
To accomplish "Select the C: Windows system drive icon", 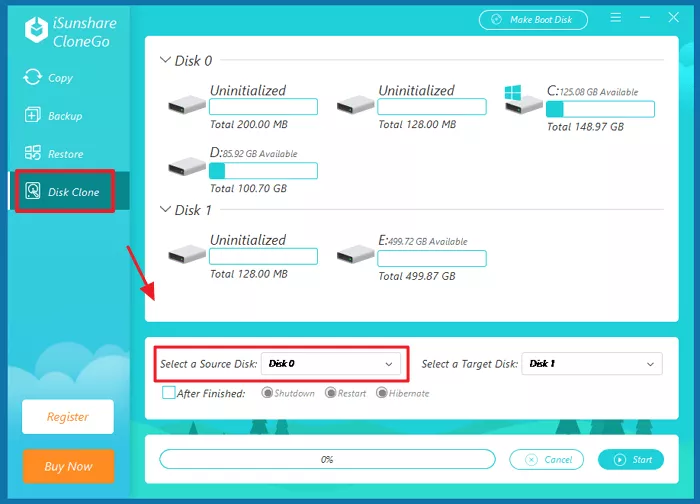I will 523,100.
